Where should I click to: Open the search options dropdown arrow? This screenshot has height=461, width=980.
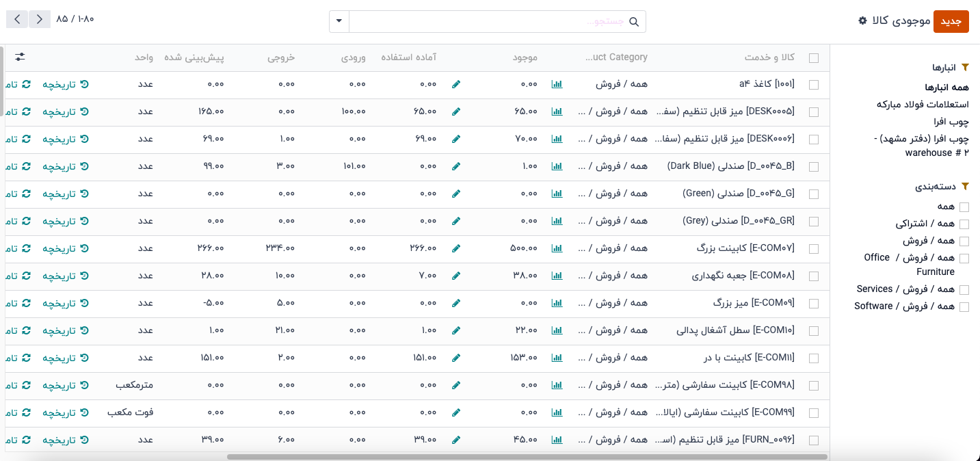coord(339,22)
